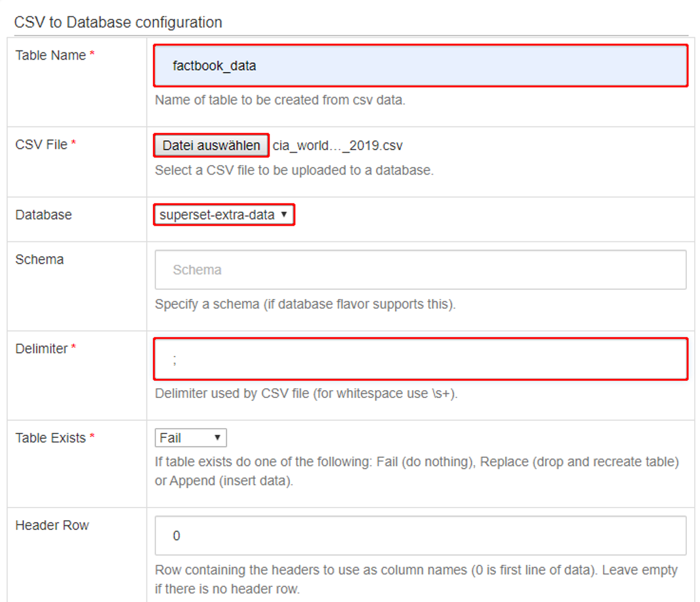
Task: Click the semicolon value inside Delimiter
Action: (x=174, y=359)
